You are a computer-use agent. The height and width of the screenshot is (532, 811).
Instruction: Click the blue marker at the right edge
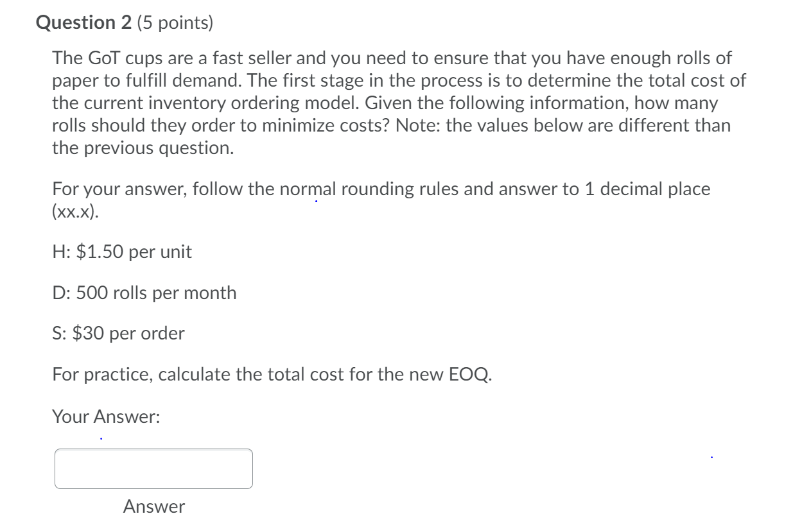point(711,458)
